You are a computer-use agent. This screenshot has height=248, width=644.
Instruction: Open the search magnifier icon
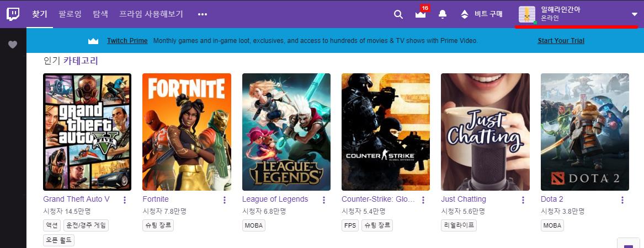coord(398,14)
